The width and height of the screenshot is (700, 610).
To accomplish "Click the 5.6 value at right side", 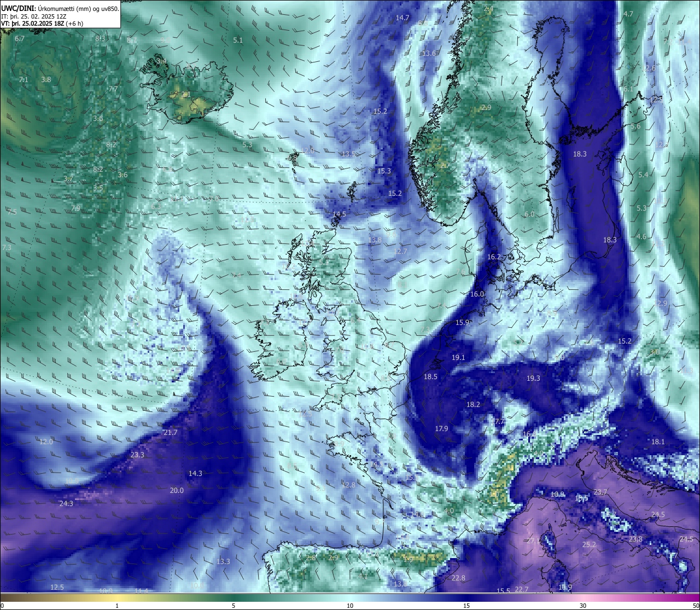I will [635, 126].
